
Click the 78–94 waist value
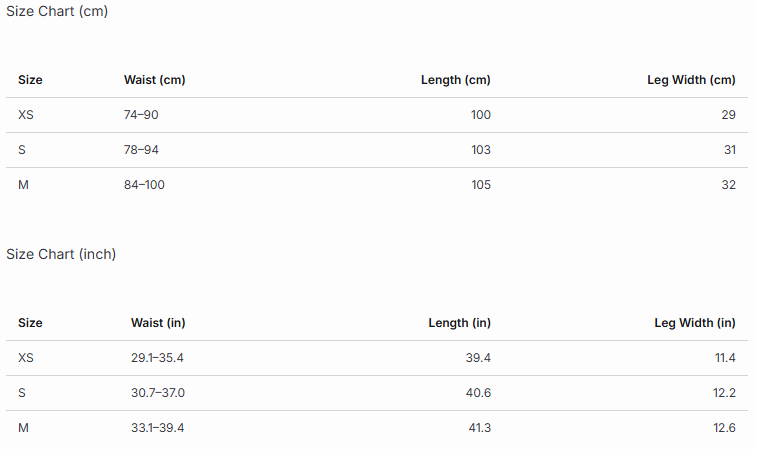pos(141,150)
